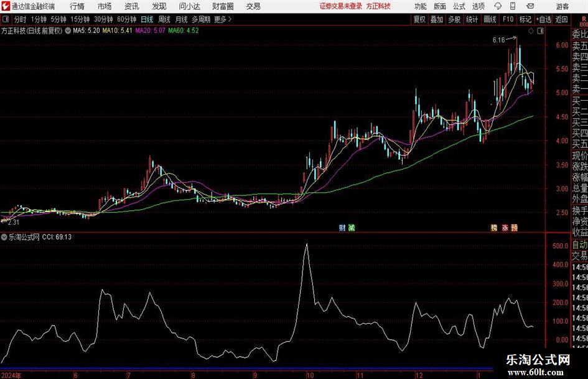This screenshot has height=379, width=588.
Task: Open the 行情 menu
Action: tap(77, 6)
